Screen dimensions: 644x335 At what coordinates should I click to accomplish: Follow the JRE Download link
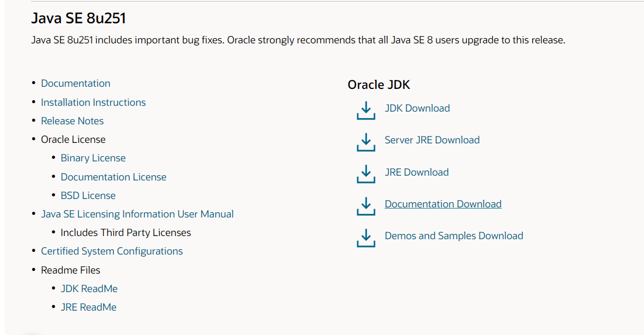click(x=416, y=172)
